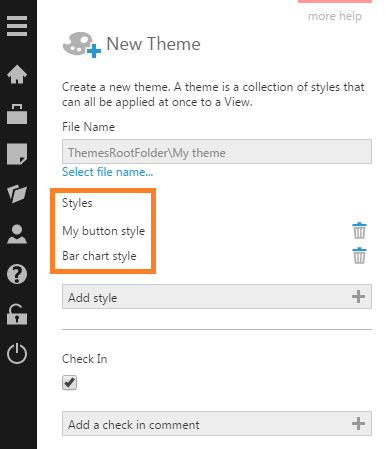Click the File Name input field
The image size is (386, 449).
(217, 152)
